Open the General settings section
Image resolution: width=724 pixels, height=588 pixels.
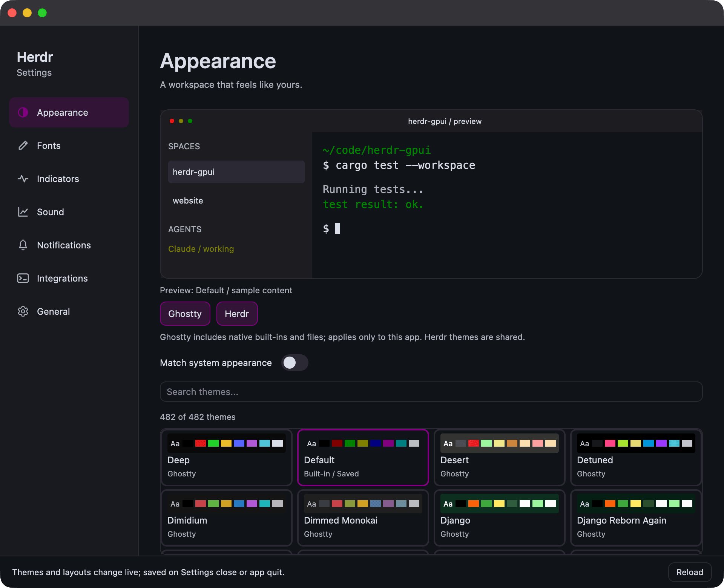pos(69,311)
